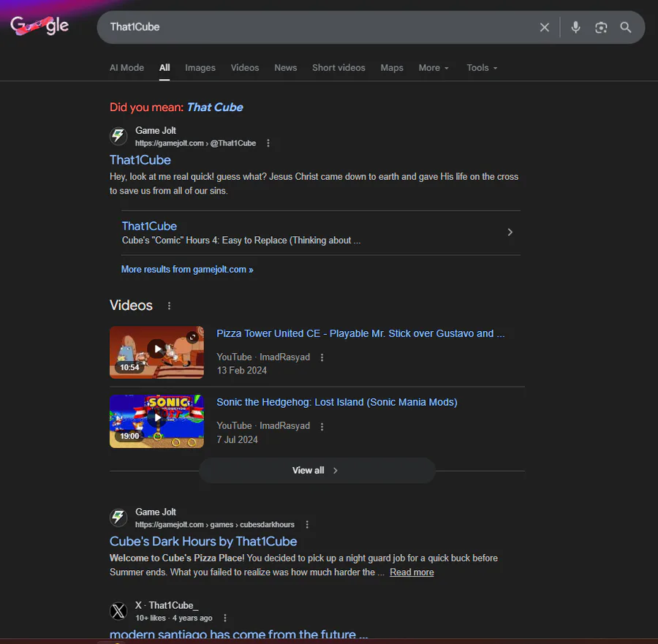658x644 pixels.
Task: Click the X logo icon of That1Cube_ result
Action: click(x=118, y=611)
